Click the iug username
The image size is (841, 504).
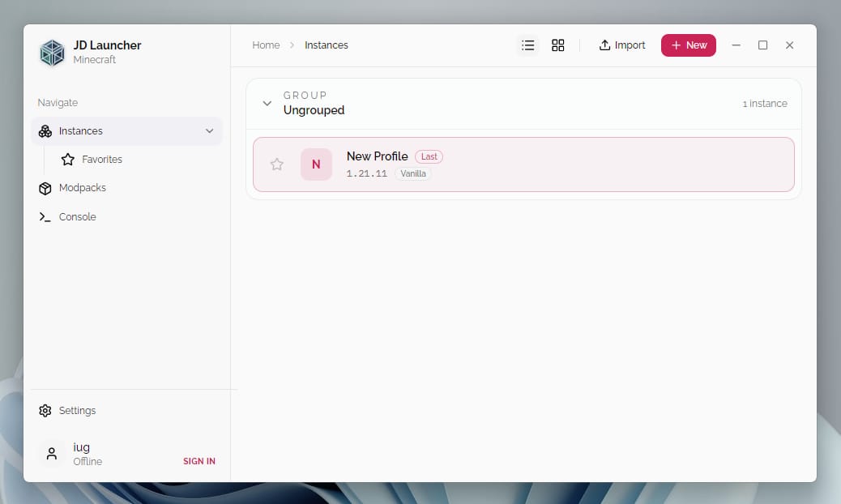tap(82, 447)
